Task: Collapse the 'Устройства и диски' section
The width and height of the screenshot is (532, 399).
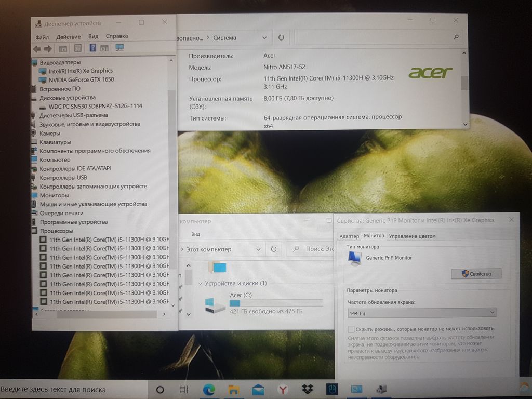Action: click(200, 284)
